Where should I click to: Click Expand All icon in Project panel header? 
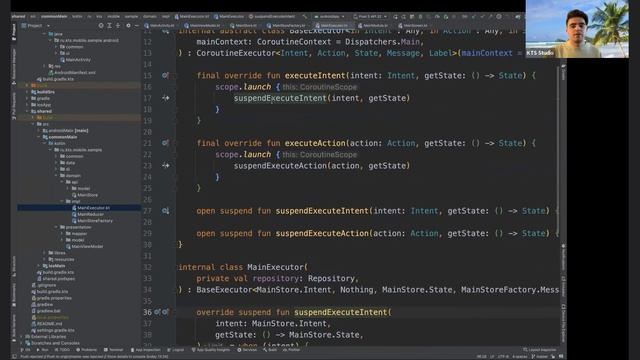point(109,25)
